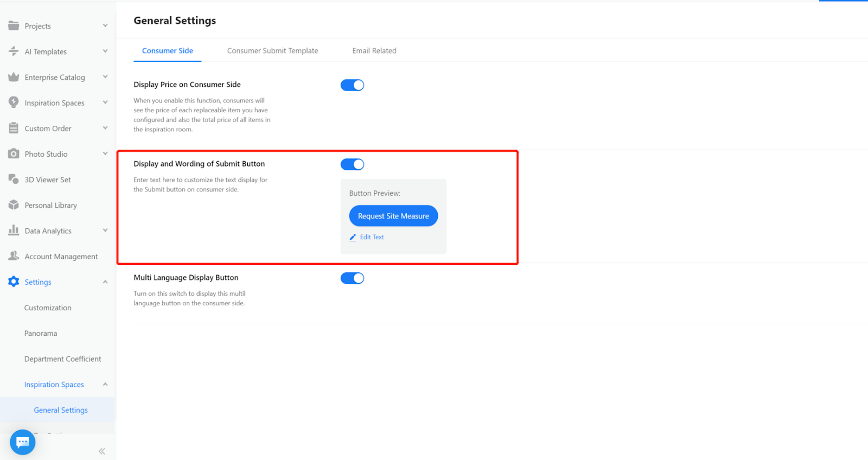The image size is (868, 460).
Task: Click the Custom Order clipboard icon
Action: (x=14, y=128)
